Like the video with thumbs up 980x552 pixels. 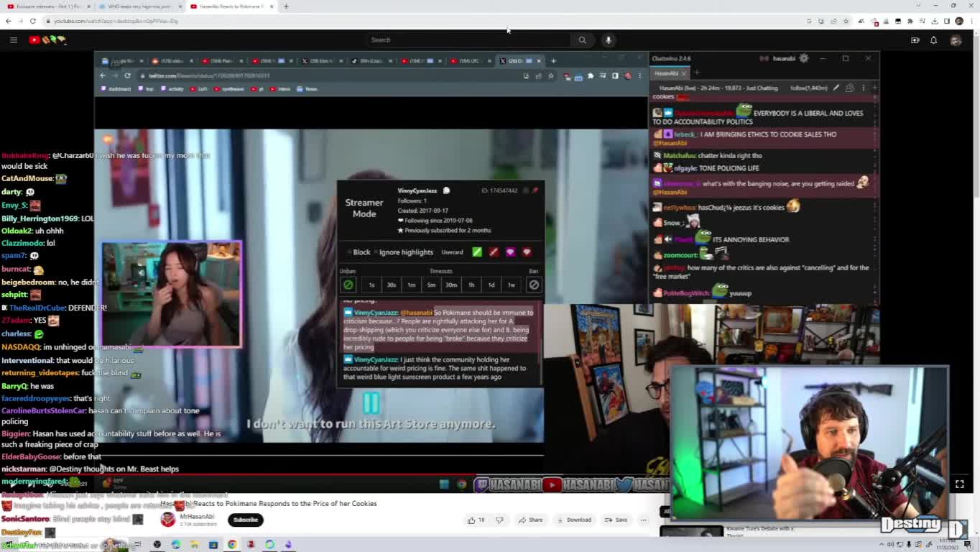[476, 520]
